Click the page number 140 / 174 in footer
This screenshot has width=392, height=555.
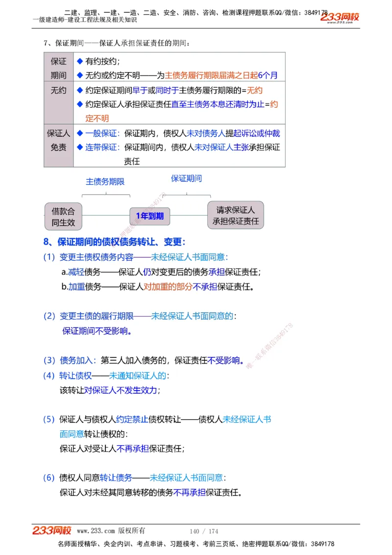pyautogui.click(x=202, y=530)
